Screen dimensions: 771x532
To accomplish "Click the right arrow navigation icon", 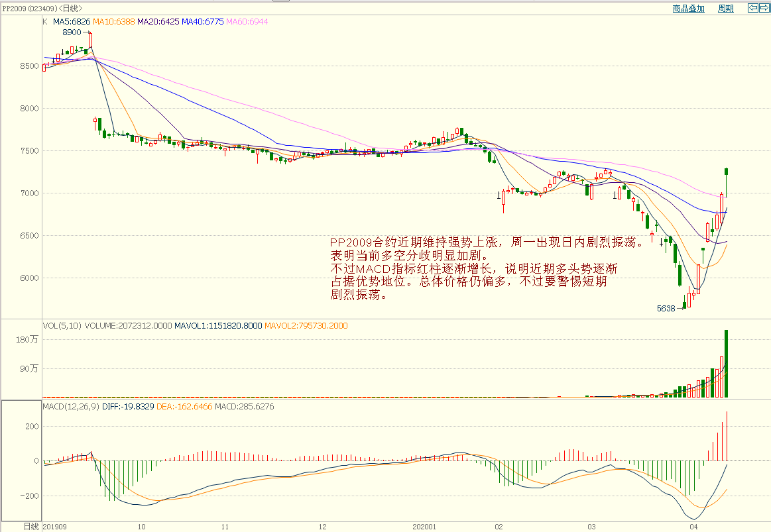I will point(763,8).
